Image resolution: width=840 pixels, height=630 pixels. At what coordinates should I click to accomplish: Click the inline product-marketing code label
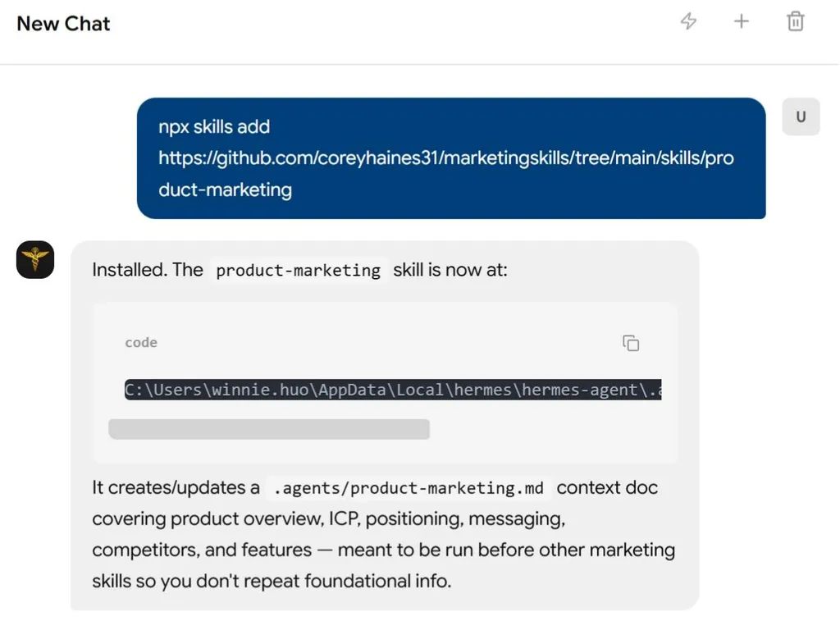[298, 270]
